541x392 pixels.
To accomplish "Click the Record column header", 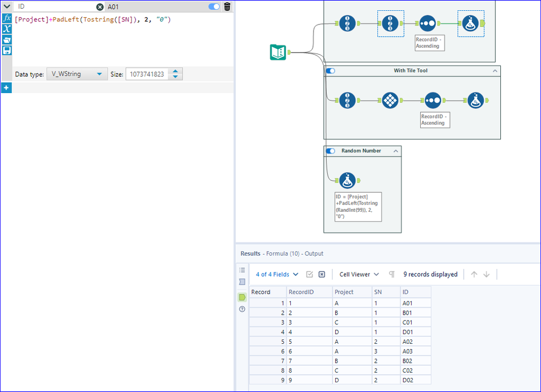I will (268, 292).
